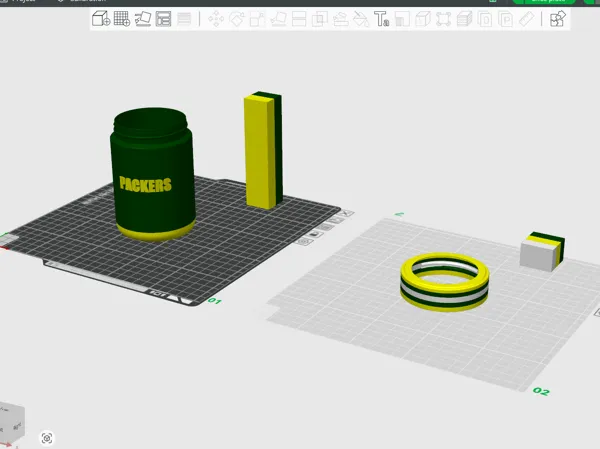The height and width of the screenshot is (449, 600).
Task: Click the zoom-to-fit view icon bottom left
Action: (x=47, y=438)
